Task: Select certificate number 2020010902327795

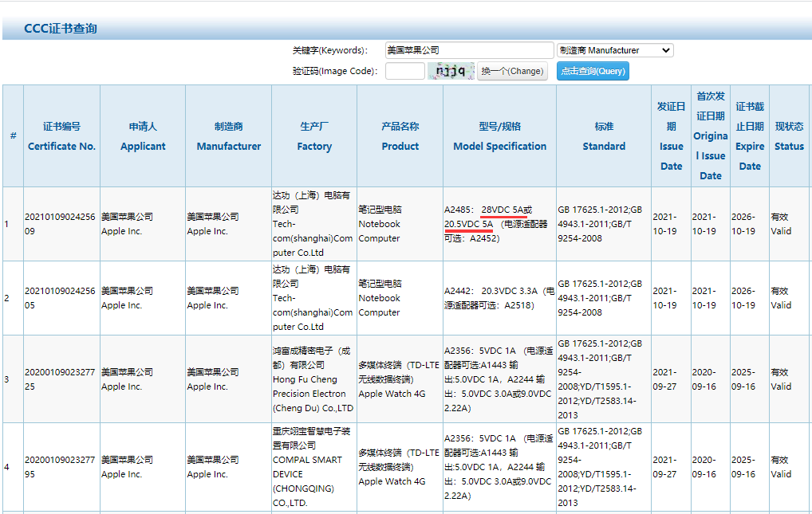Action: (x=60, y=467)
